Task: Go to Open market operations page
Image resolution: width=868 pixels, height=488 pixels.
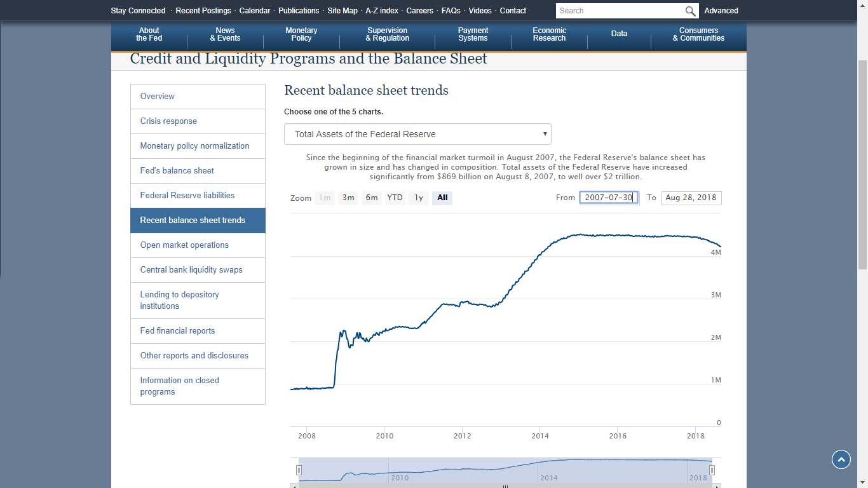Action: tap(184, 245)
